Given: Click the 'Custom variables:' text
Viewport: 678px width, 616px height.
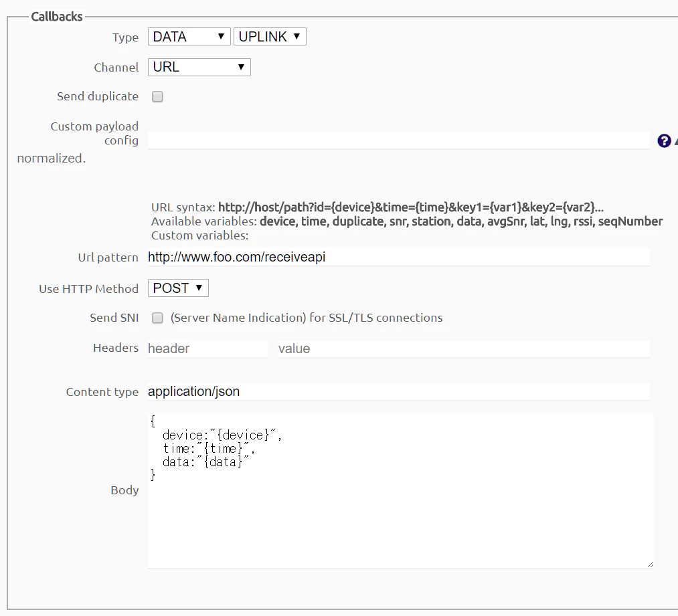Looking at the screenshot, I should (x=199, y=235).
